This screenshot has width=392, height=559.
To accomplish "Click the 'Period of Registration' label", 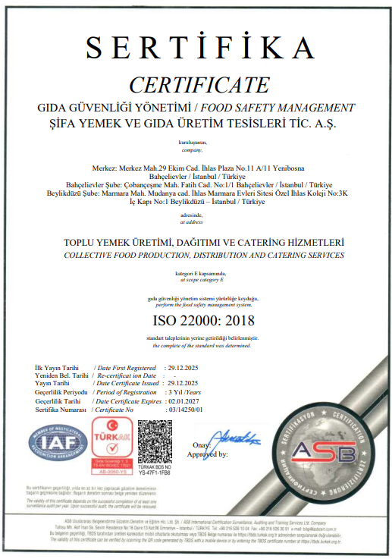I will tap(126, 392).
